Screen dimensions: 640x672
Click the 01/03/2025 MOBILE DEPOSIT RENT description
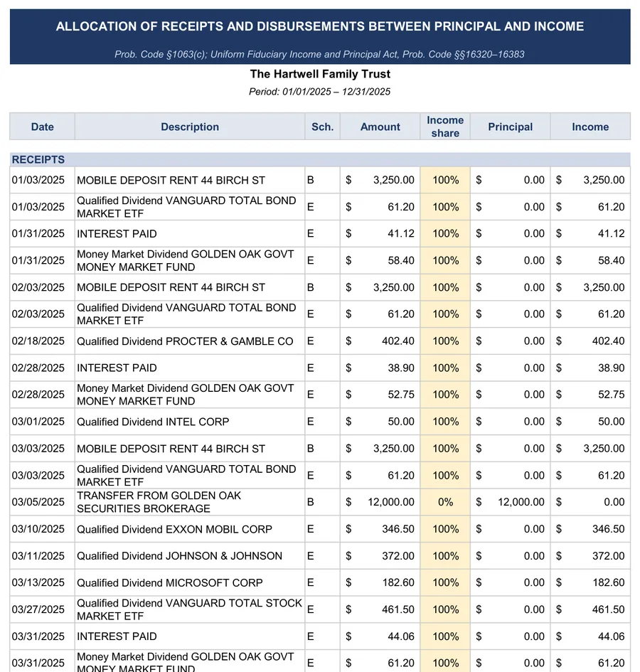point(171,181)
